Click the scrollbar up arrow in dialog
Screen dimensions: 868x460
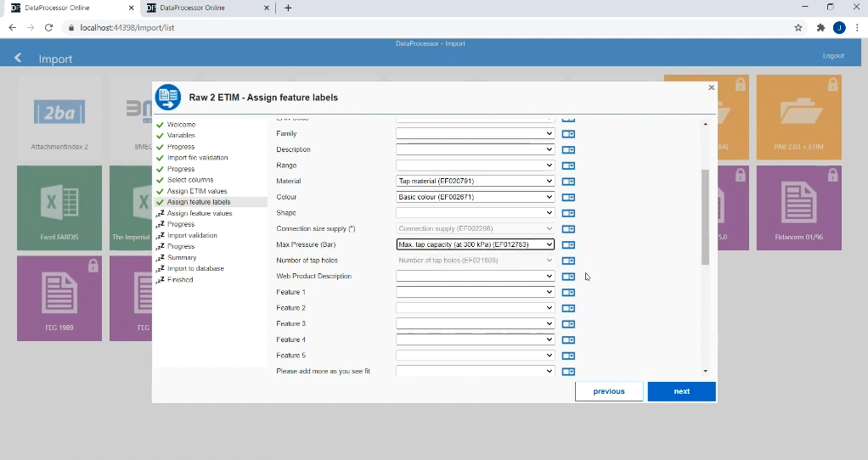(705, 124)
